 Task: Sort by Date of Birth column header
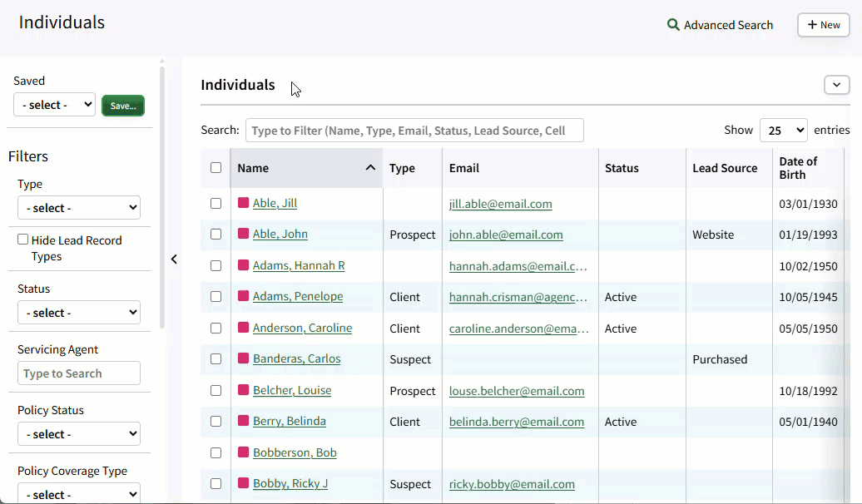[808, 168]
